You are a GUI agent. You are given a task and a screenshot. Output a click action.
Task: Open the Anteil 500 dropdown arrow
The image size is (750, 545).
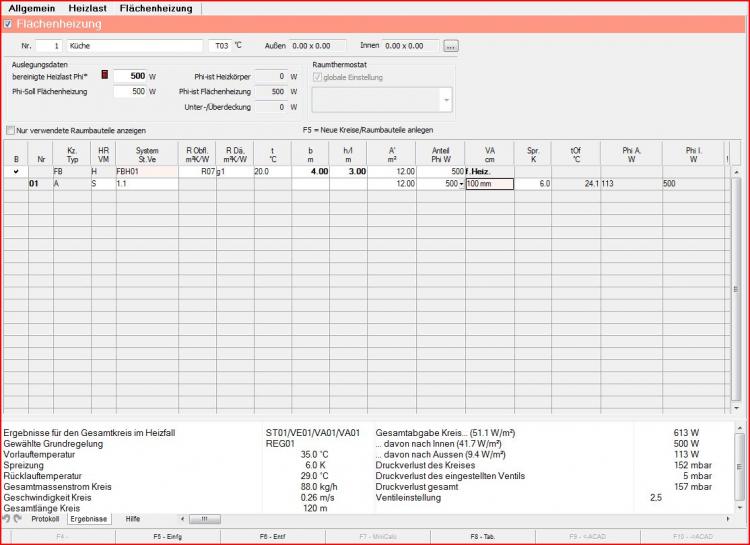pyautogui.click(x=461, y=184)
